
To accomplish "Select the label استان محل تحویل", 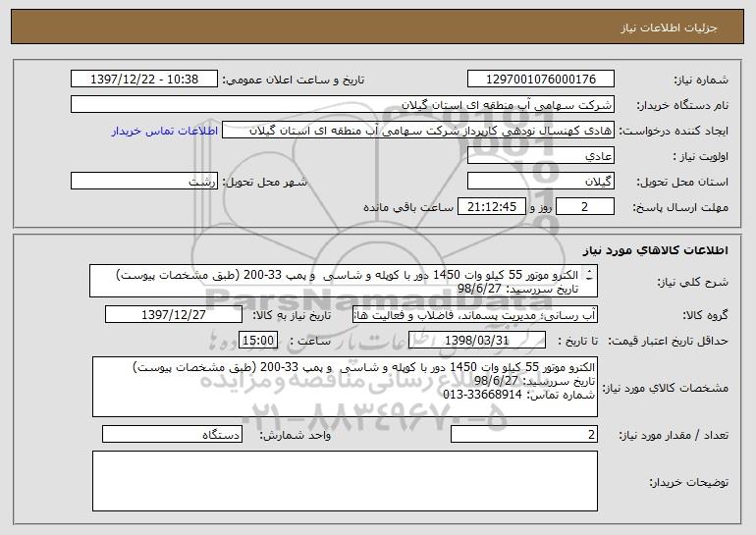I will pyautogui.click(x=682, y=182).
